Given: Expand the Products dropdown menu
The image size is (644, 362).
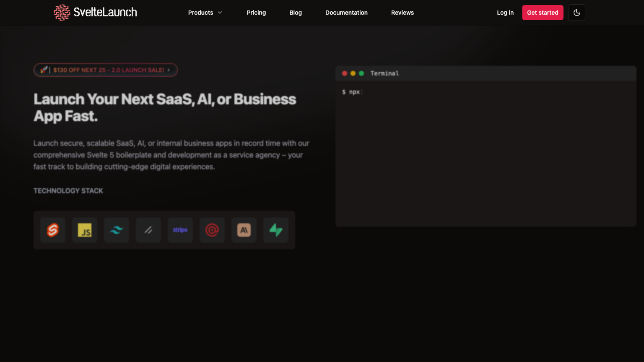Looking at the screenshot, I should pyautogui.click(x=205, y=13).
